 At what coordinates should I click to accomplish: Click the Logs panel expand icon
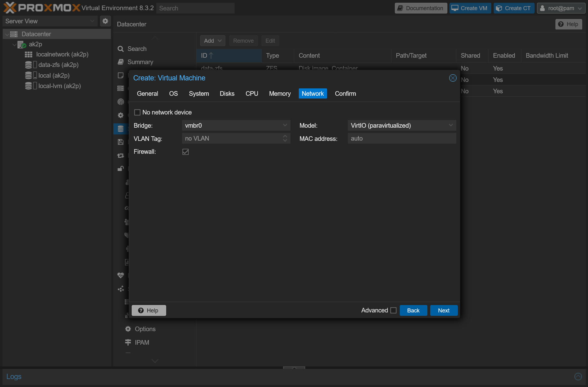tap(578, 377)
